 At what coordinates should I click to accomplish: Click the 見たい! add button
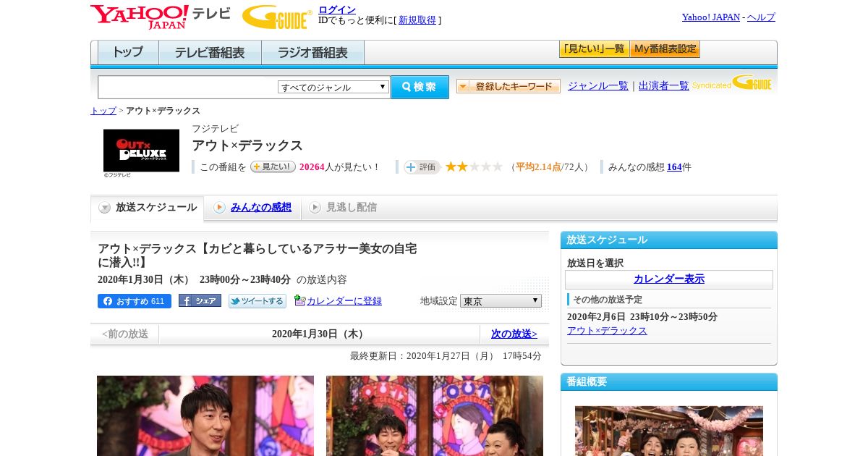point(273,166)
